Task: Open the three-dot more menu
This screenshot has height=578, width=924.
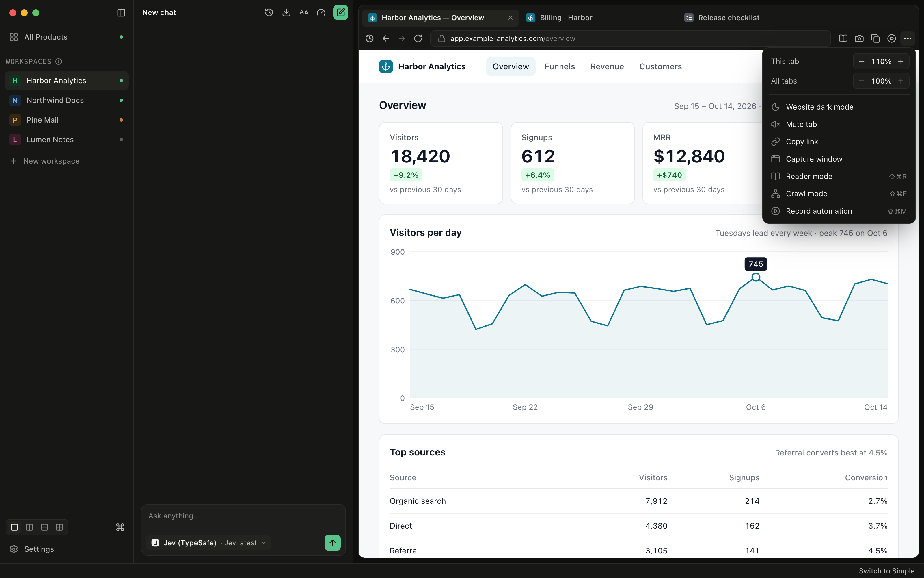Action: pyautogui.click(x=908, y=39)
